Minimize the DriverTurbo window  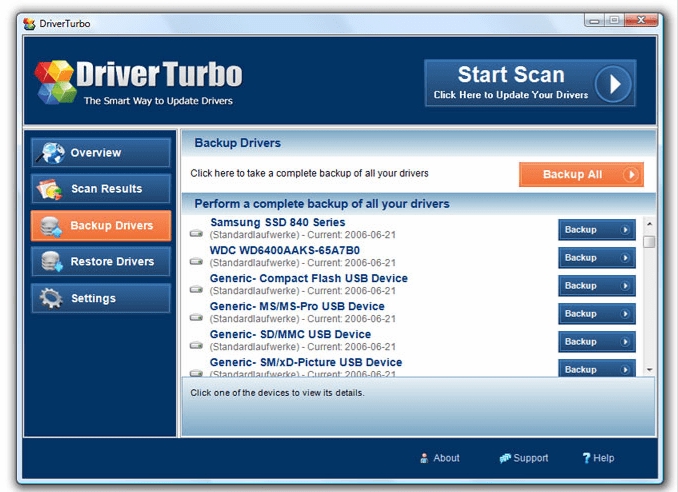click(595, 20)
